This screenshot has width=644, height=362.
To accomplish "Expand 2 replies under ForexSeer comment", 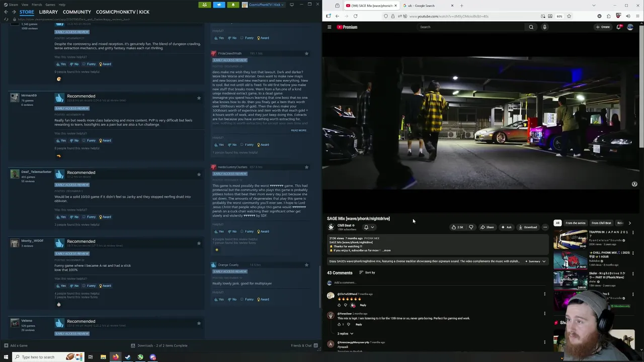I will pos(345,333).
